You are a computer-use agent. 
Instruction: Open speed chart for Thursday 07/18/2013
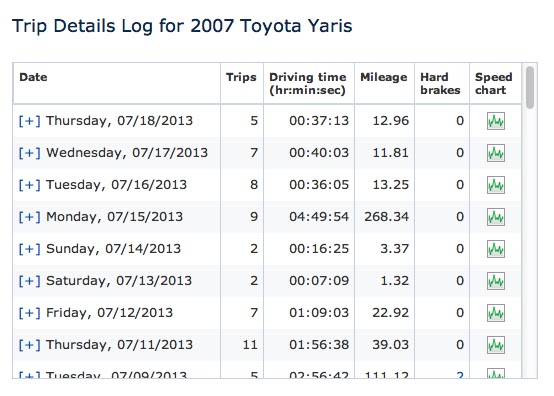(496, 121)
